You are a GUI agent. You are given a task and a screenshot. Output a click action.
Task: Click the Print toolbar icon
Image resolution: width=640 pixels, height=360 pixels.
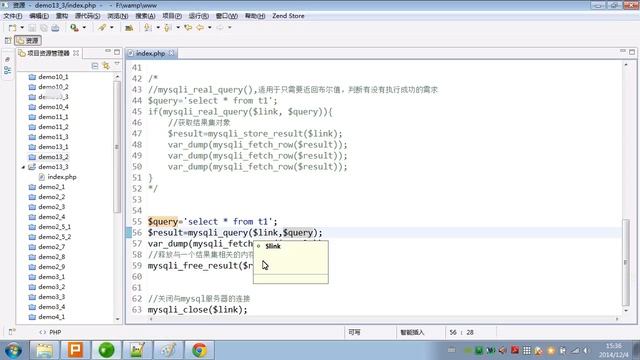click(x=55, y=28)
